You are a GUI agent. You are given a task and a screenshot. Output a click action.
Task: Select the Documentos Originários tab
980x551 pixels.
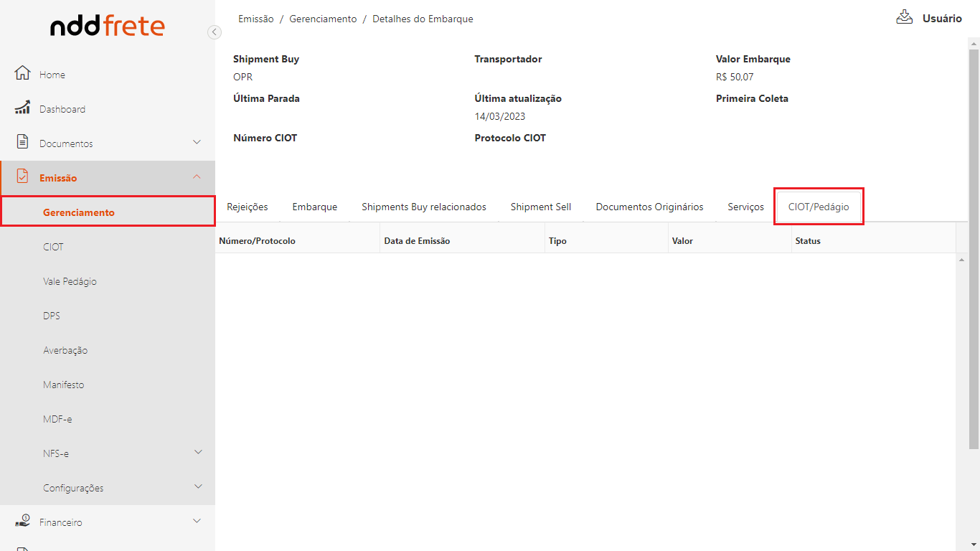point(649,207)
